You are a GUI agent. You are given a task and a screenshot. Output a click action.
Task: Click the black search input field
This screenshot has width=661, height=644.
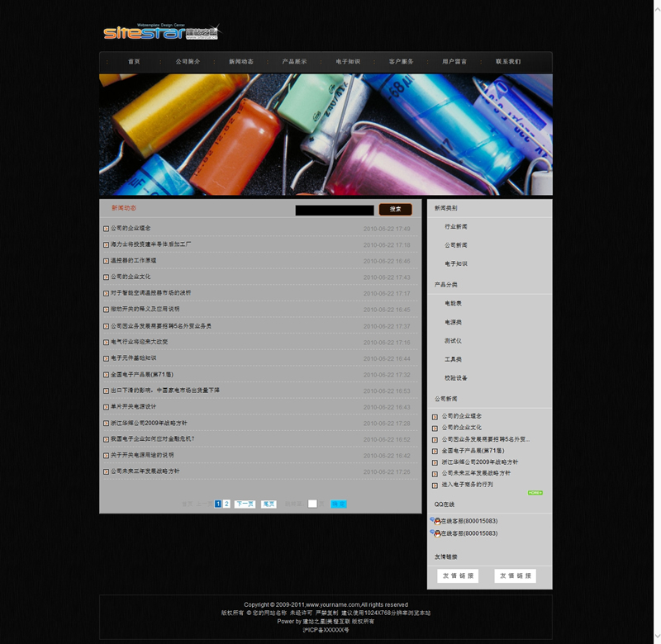(335, 210)
